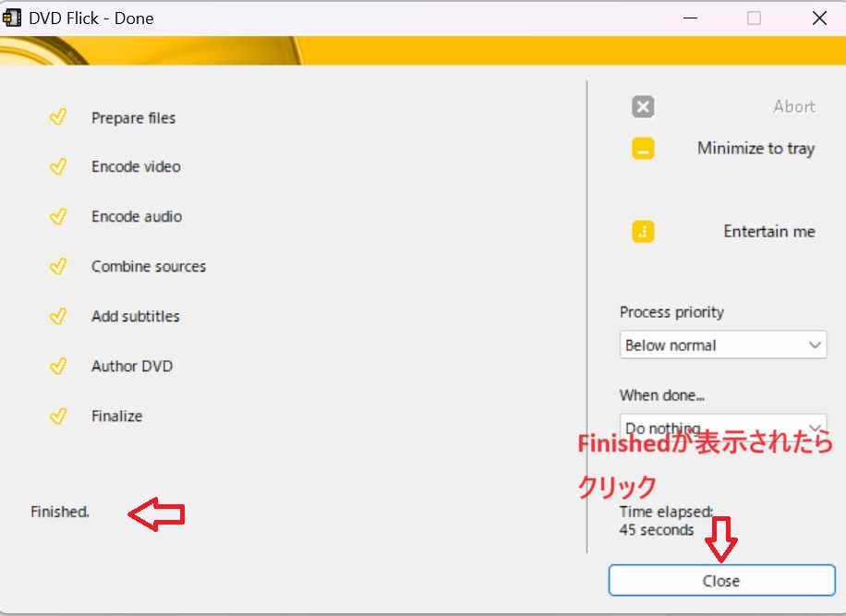
Task: Click the checkmark next to Encode video
Action: [x=58, y=166]
